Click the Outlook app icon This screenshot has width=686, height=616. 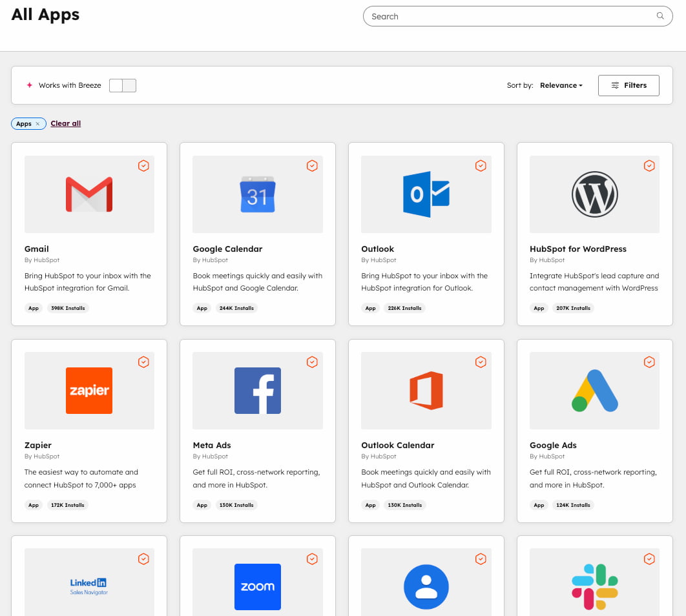coord(426,194)
